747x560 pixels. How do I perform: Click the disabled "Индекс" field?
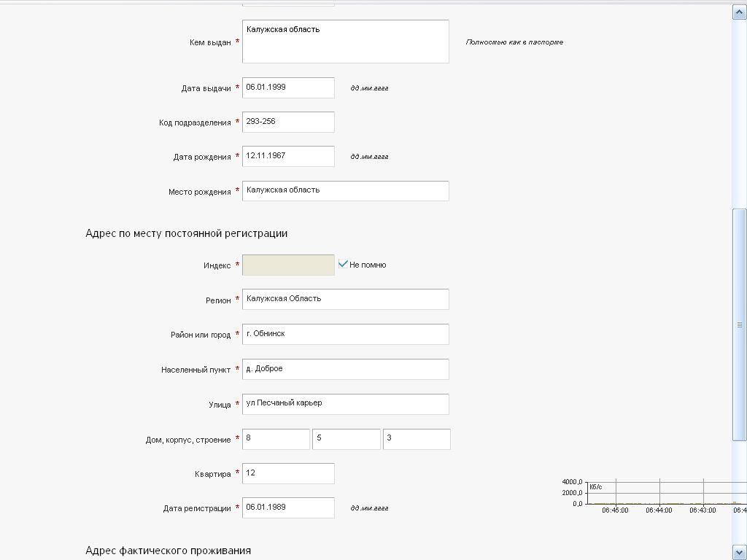coord(288,265)
